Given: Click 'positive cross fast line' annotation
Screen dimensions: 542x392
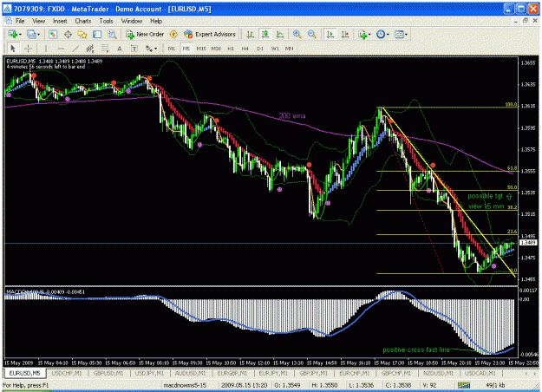Looking at the screenshot, I should point(416,350).
